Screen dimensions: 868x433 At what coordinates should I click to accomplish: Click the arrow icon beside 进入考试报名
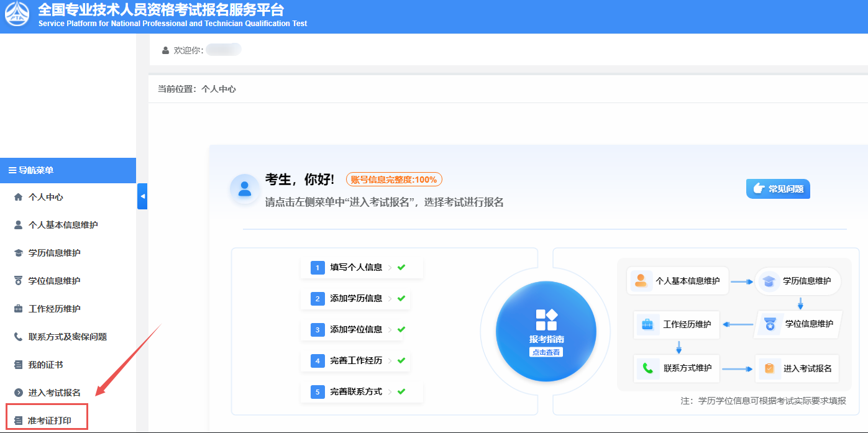pos(18,393)
